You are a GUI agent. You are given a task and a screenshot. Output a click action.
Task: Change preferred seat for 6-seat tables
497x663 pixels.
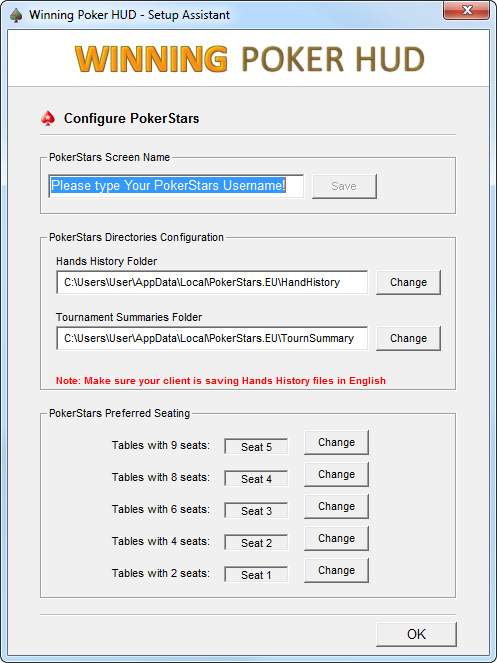[336, 506]
